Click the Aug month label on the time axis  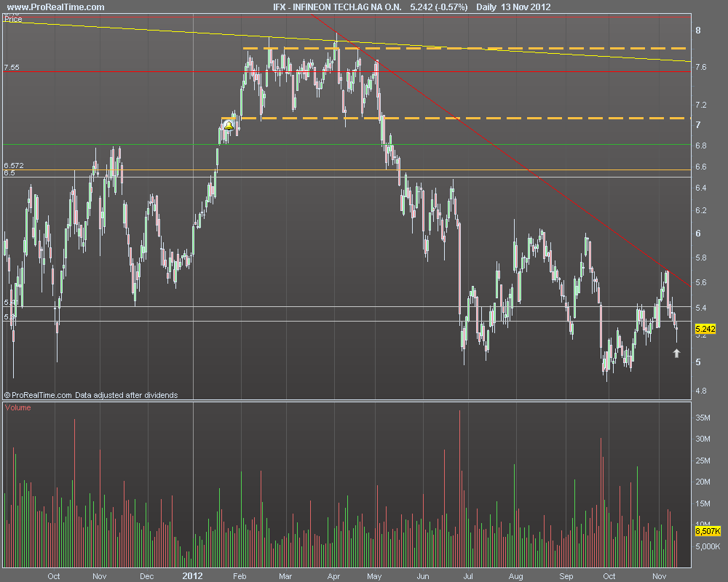click(516, 576)
